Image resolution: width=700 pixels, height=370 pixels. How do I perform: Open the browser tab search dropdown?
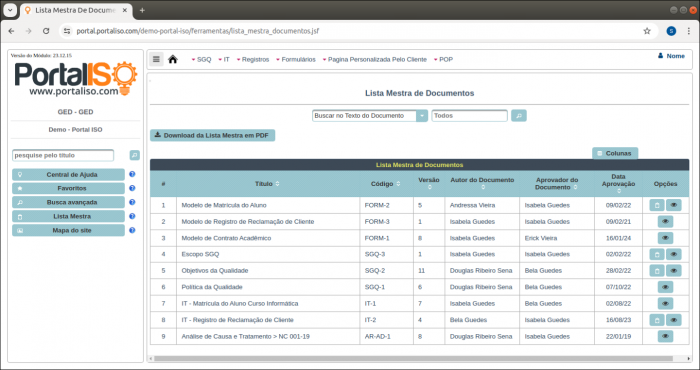[10, 10]
